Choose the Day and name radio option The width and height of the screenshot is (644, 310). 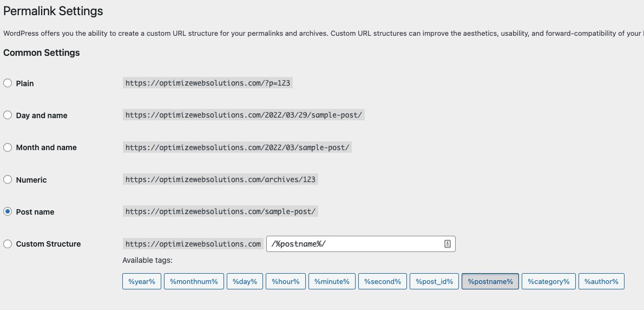click(x=8, y=115)
